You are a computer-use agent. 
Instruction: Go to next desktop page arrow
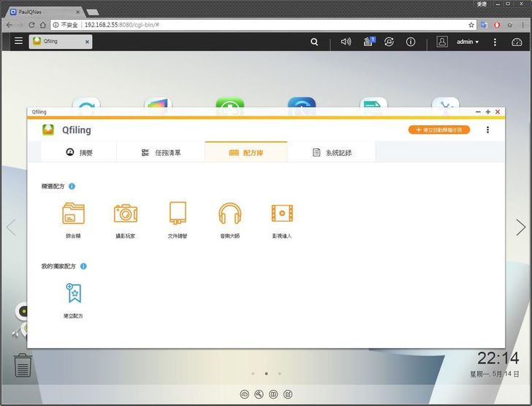(520, 228)
